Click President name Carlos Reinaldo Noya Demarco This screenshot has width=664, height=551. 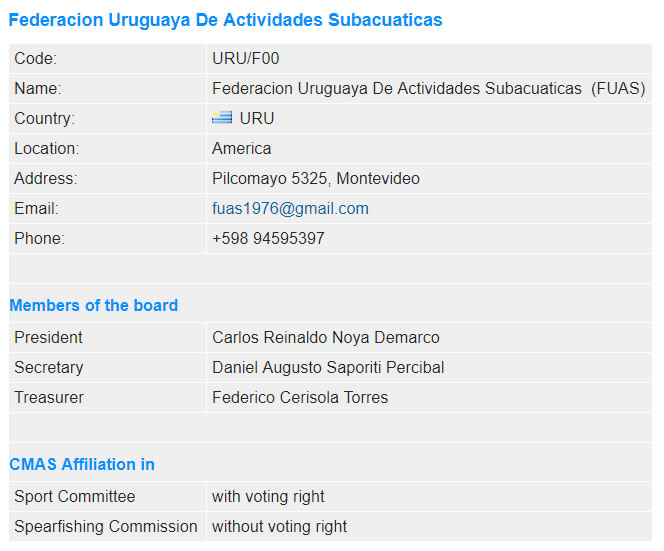coord(326,338)
